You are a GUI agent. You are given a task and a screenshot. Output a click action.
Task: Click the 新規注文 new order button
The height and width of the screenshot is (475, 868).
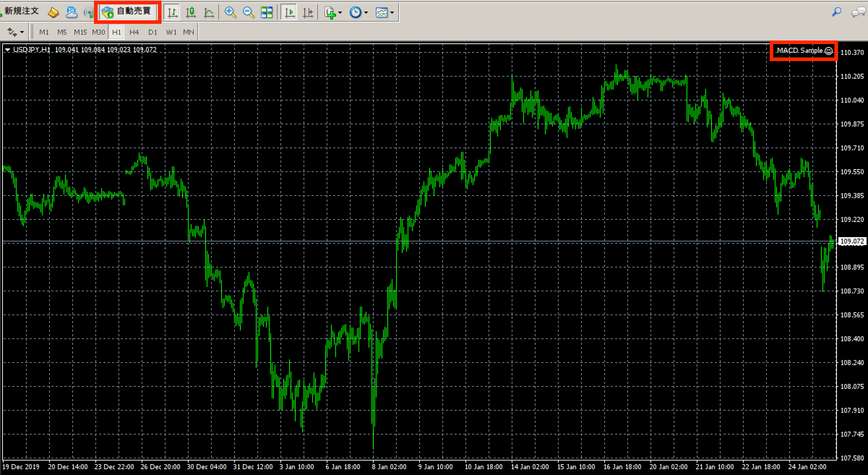coord(21,10)
